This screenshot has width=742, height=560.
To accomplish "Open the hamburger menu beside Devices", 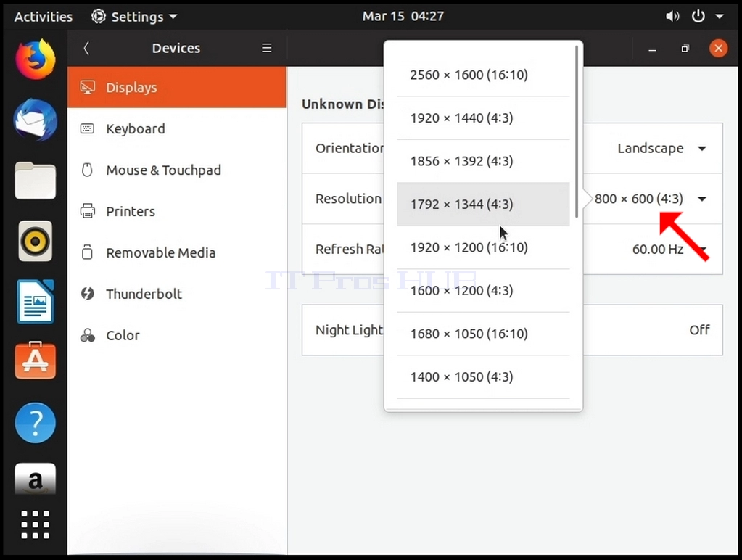I will pyautogui.click(x=267, y=48).
